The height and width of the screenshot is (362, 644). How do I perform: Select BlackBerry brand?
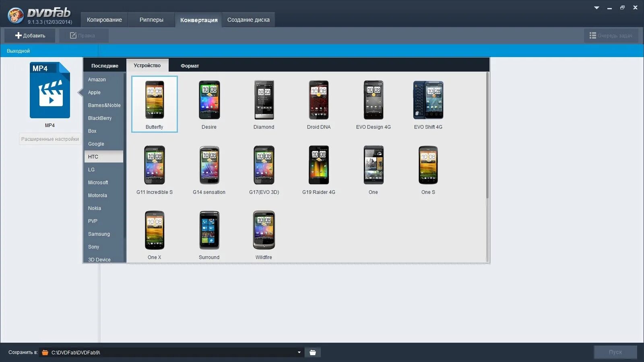pos(104,118)
